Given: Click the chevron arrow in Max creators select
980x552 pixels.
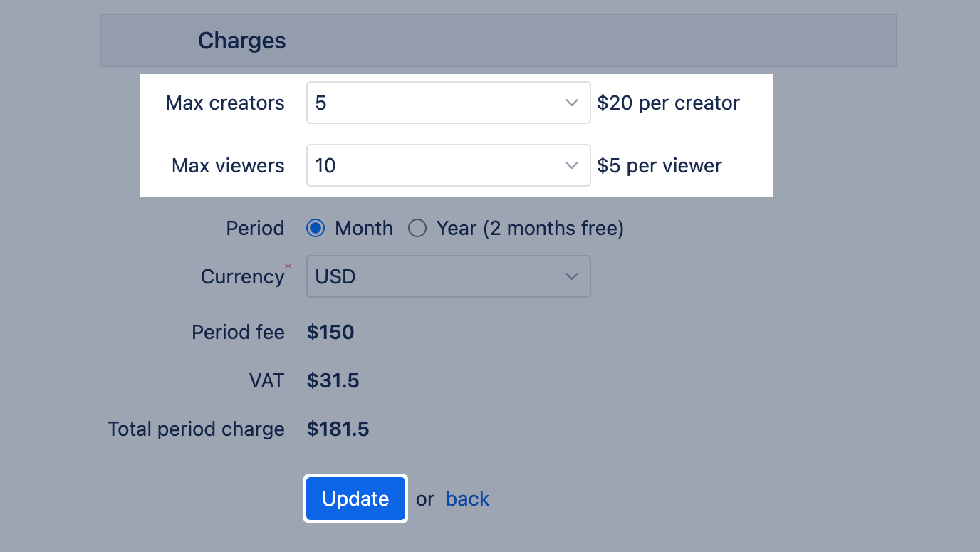Looking at the screenshot, I should pos(571,103).
